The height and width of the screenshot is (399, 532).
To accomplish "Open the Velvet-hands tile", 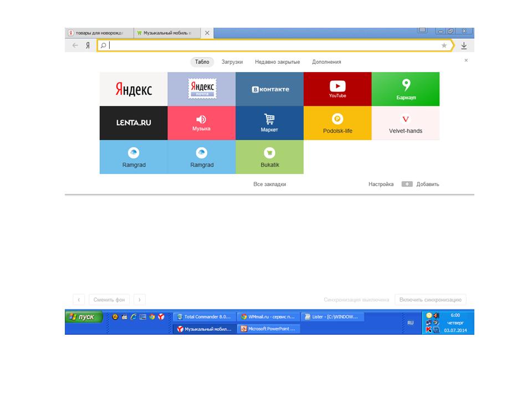I will click(406, 123).
